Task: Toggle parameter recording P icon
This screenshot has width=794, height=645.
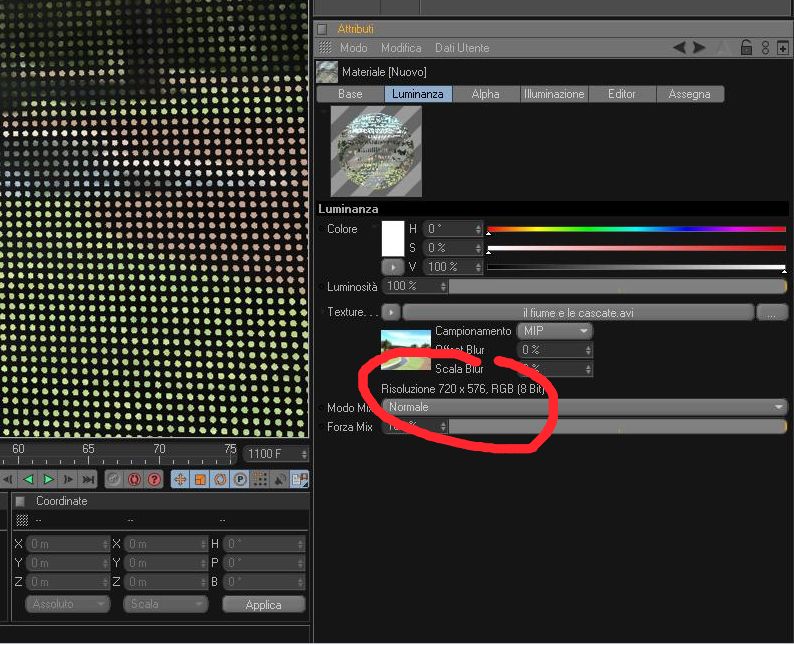Action: click(240, 479)
